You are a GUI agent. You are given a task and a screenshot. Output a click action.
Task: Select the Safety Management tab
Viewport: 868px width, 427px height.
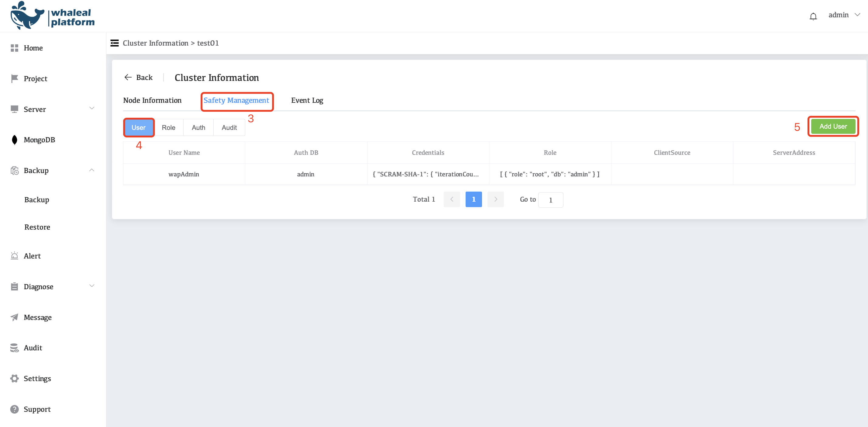coord(236,100)
